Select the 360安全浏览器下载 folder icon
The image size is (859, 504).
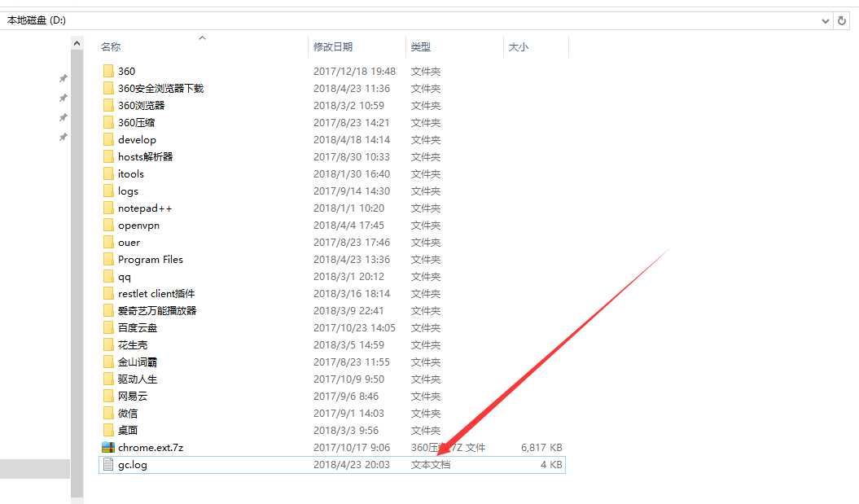(x=108, y=88)
